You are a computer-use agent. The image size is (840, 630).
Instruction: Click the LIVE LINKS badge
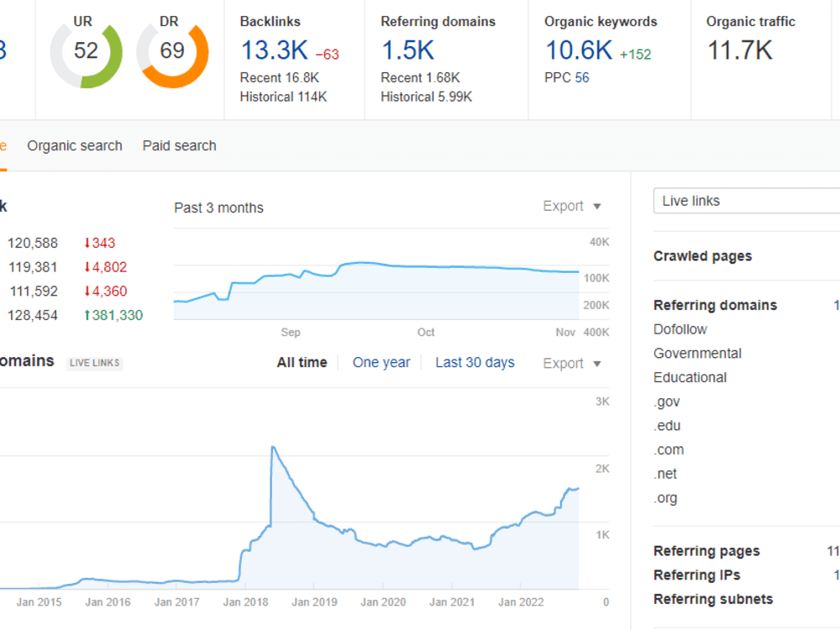point(94,363)
